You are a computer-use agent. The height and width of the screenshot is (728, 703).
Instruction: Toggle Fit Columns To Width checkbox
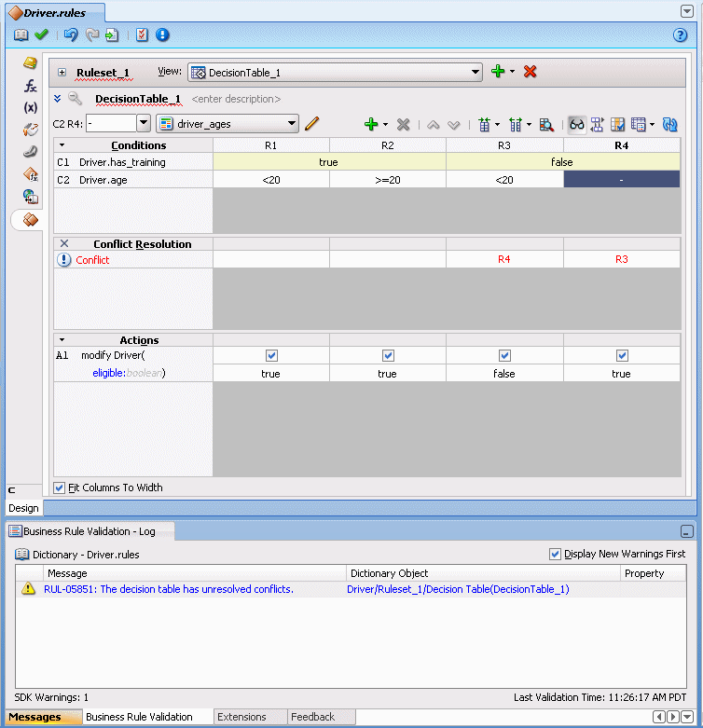click(x=60, y=488)
